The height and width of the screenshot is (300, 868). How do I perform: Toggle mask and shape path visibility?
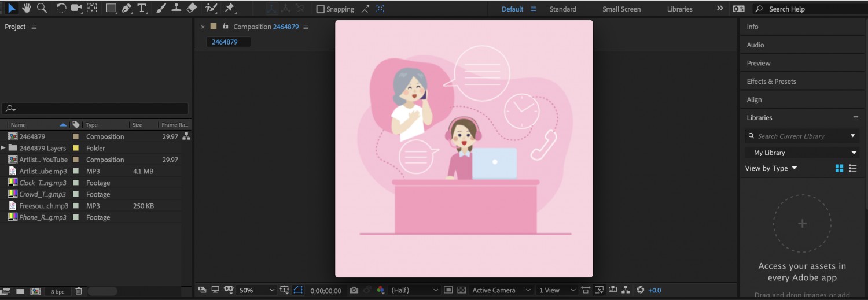coord(298,290)
